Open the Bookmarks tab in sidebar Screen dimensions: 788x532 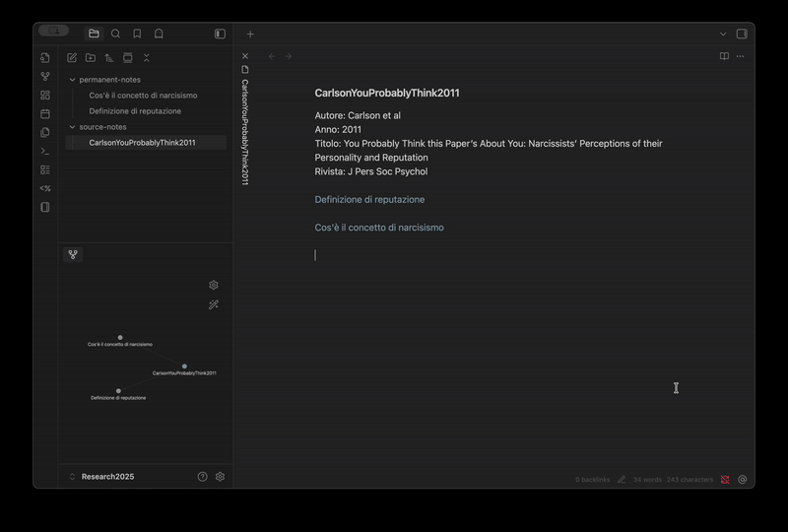click(x=137, y=33)
